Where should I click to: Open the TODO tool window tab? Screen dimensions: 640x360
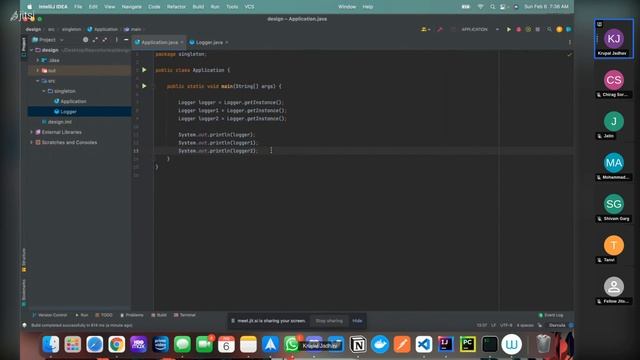(104, 315)
